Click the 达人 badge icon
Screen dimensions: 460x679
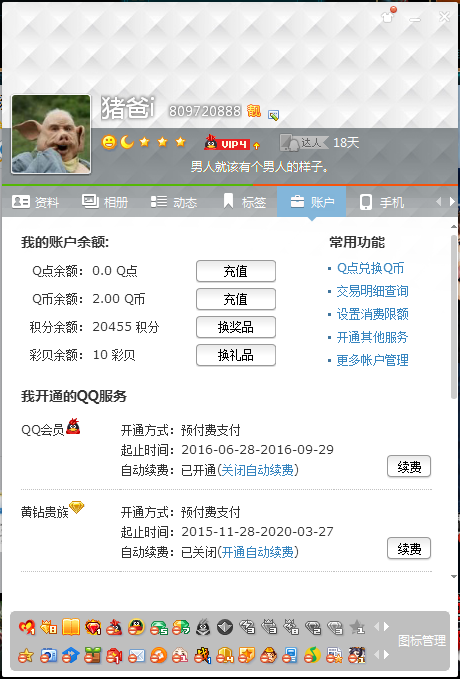(304, 142)
